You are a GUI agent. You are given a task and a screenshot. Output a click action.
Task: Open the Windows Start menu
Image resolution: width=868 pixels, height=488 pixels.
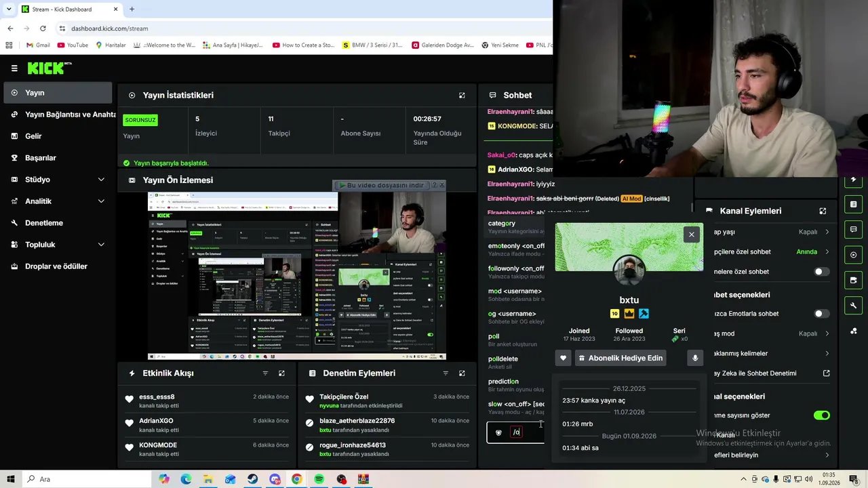click(11, 479)
